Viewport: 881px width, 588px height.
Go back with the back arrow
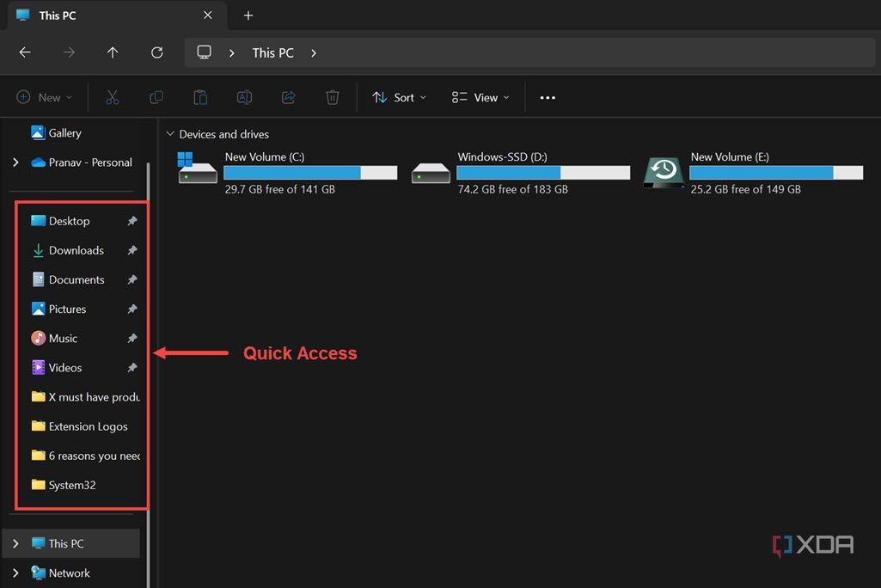pos(25,52)
